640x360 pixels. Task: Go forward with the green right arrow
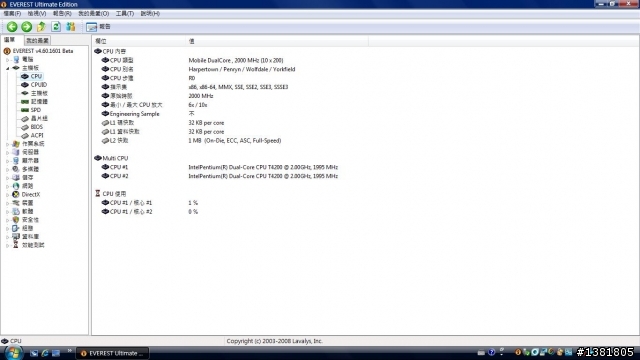(x=27, y=27)
